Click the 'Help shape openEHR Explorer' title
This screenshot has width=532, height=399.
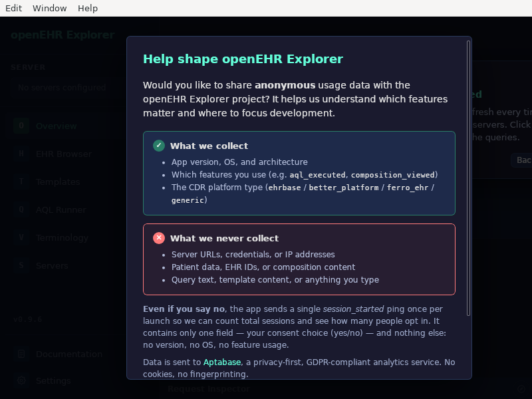click(243, 59)
